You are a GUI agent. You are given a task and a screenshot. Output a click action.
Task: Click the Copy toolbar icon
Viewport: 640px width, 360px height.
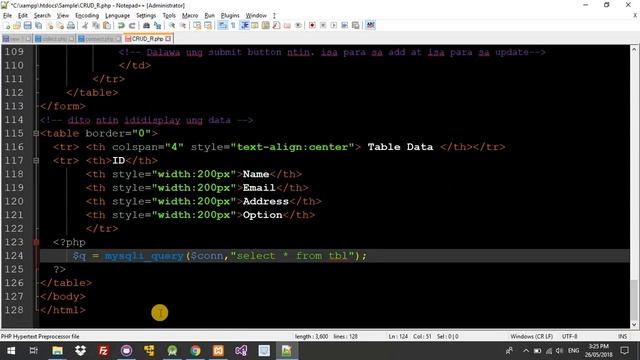pyautogui.click(x=96, y=25)
